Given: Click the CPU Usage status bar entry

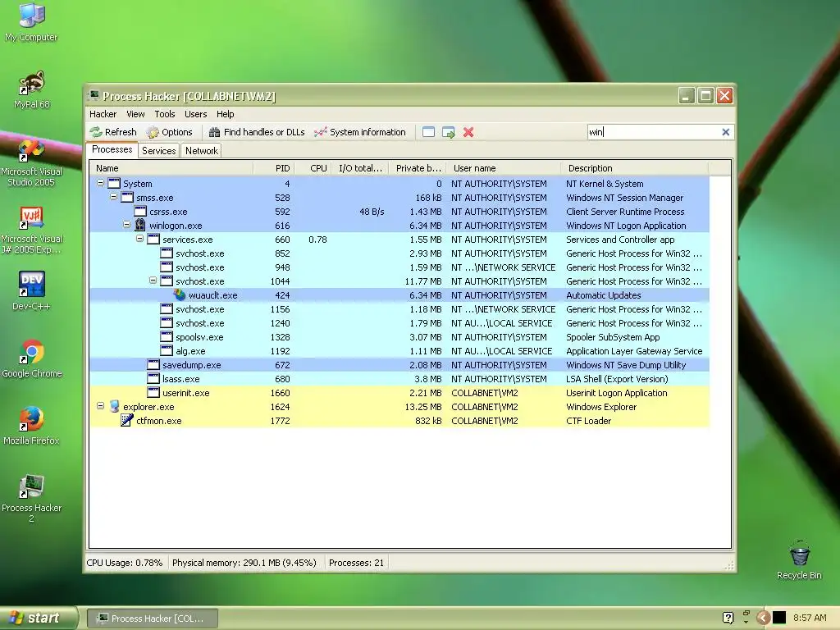Looking at the screenshot, I should tap(125, 563).
